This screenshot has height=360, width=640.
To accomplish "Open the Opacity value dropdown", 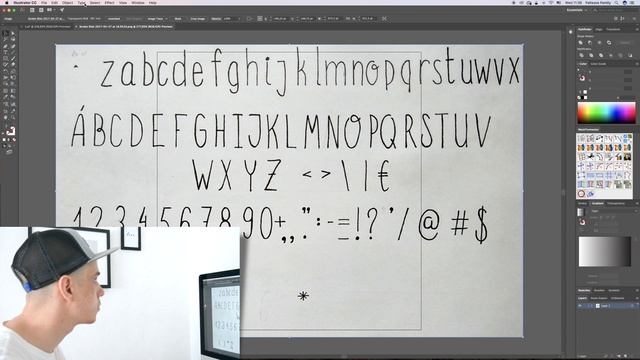I will coord(239,19).
